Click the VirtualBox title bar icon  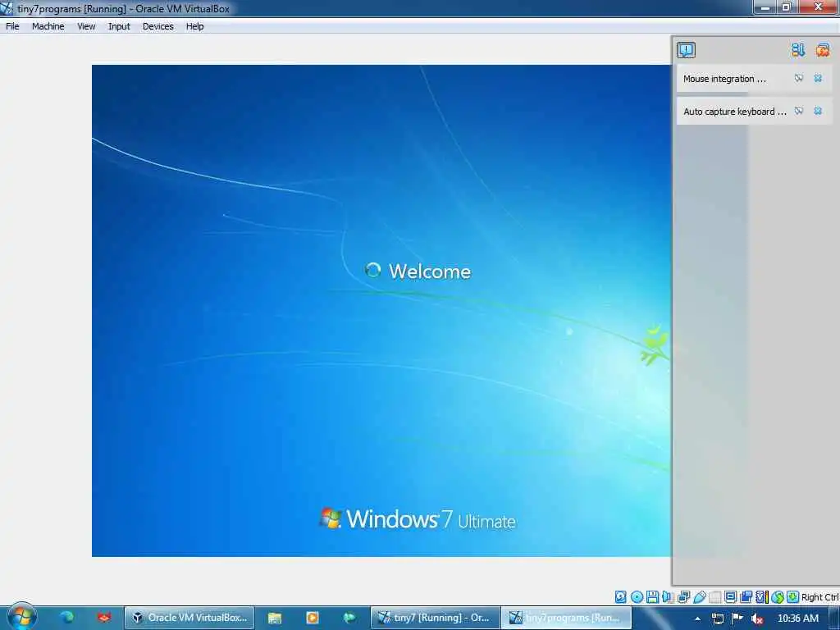(7, 8)
